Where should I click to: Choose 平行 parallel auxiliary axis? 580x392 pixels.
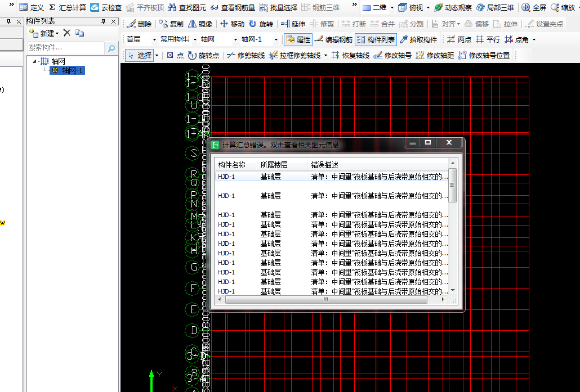488,39
